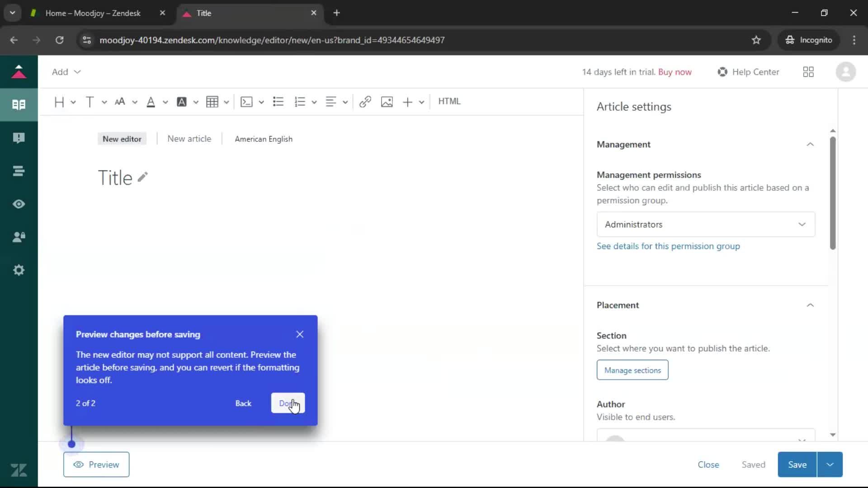Edit the title with pencil icon
This screenshot has width=868, height=488.
143,177
